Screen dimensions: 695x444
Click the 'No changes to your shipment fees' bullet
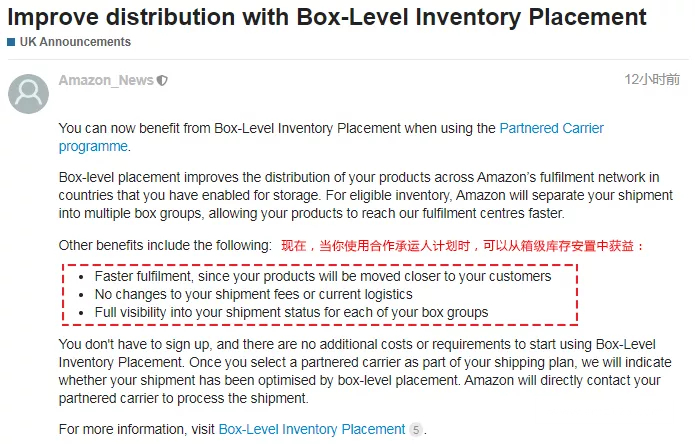pyautogui.click(x=254, y=294)
